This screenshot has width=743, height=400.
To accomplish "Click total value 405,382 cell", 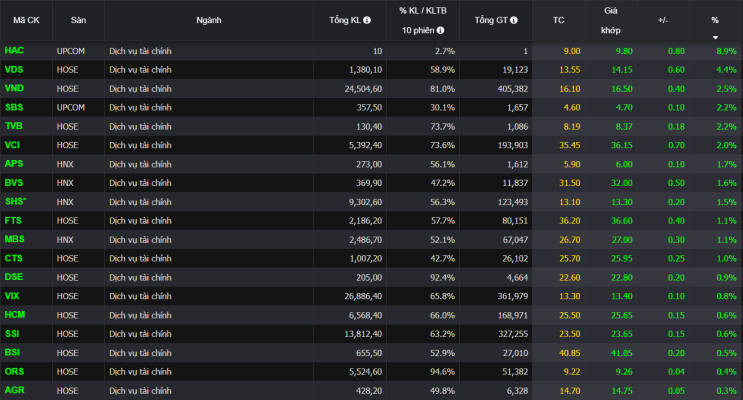I will point(513,89).
